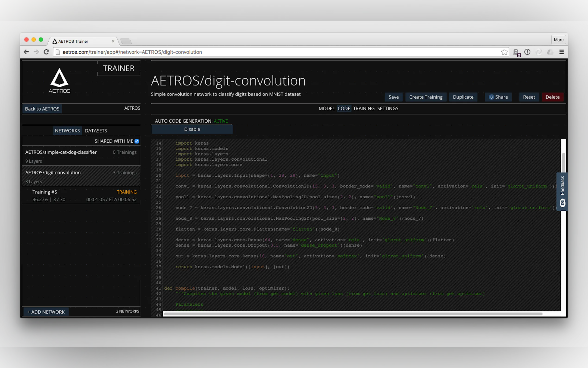Image resolution: width=588 pixels, height=368 pixels.
Task: Close the AETROS Trainer tab
Action: point(113,41)
